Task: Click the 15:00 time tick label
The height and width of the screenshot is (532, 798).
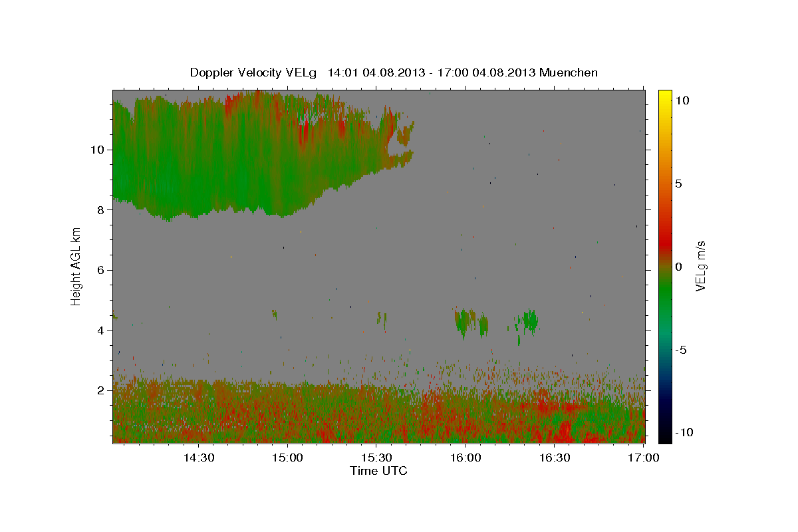Action: [x=287, y=458]
